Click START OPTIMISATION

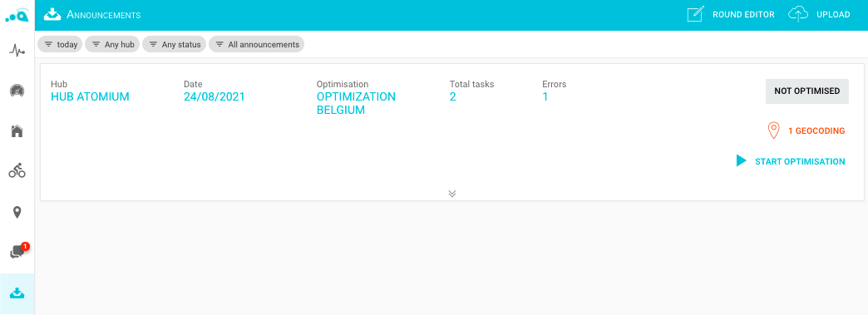(x=800, y=161)
